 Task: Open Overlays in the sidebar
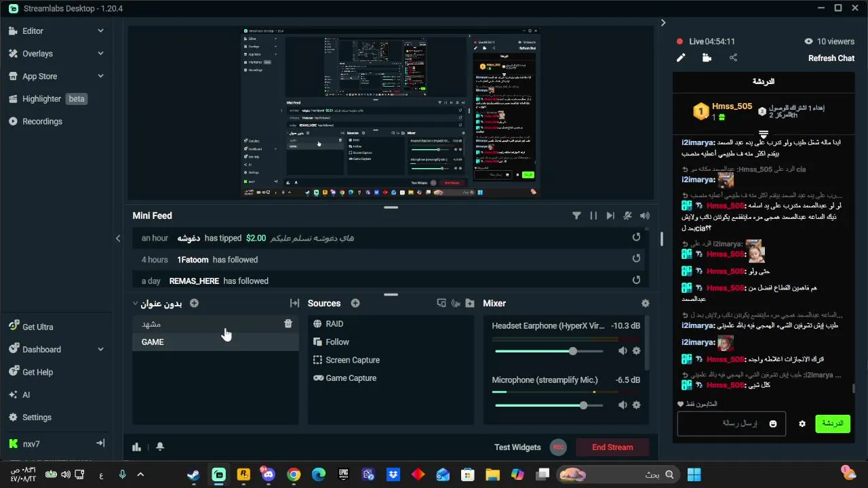coord(37,54)
